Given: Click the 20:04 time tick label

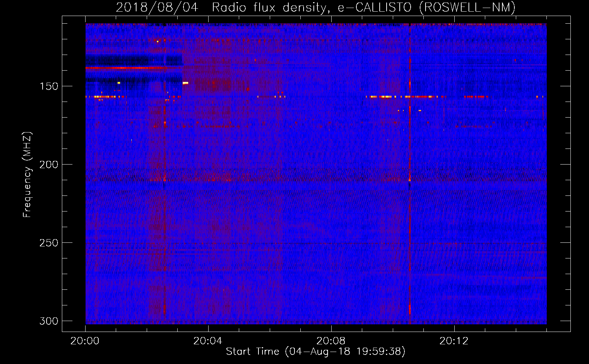Looking at the screenshot, I should point(208,341).
